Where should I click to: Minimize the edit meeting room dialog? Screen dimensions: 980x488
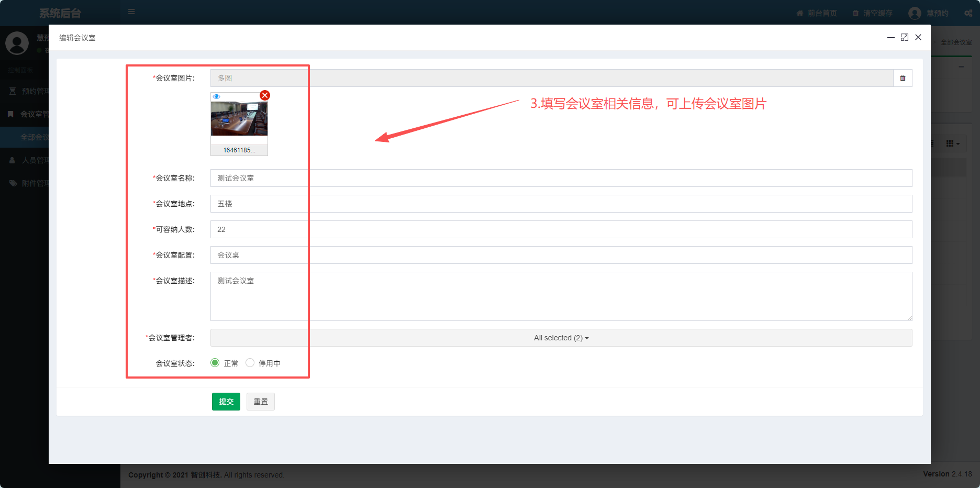tap(890, 38)
